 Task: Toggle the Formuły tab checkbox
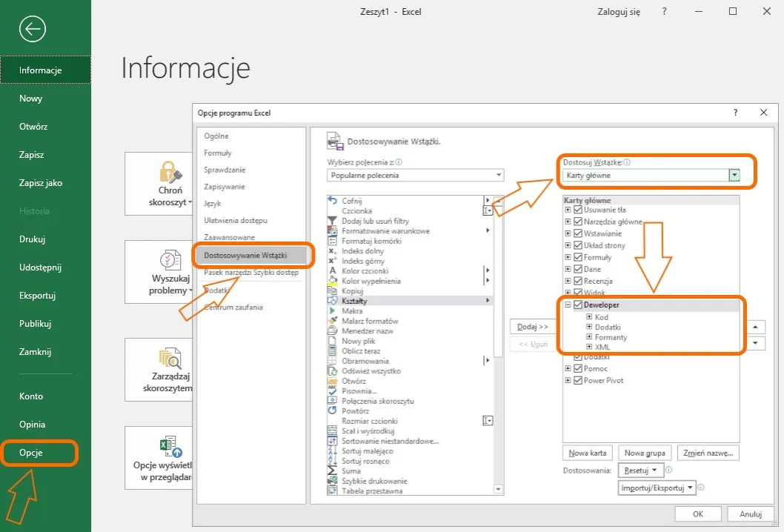[578, 257]
